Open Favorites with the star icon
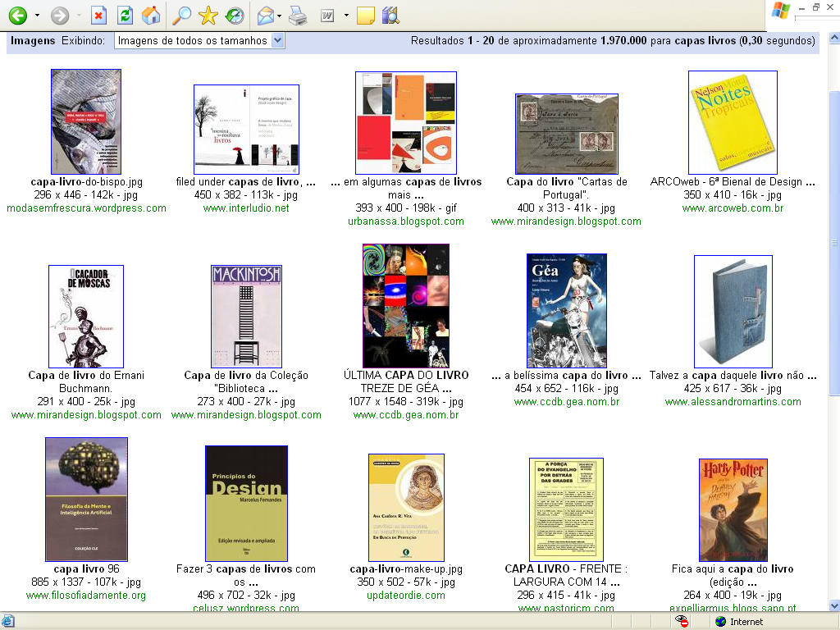Viewport: 840px width, 630px height. point(208,15)
